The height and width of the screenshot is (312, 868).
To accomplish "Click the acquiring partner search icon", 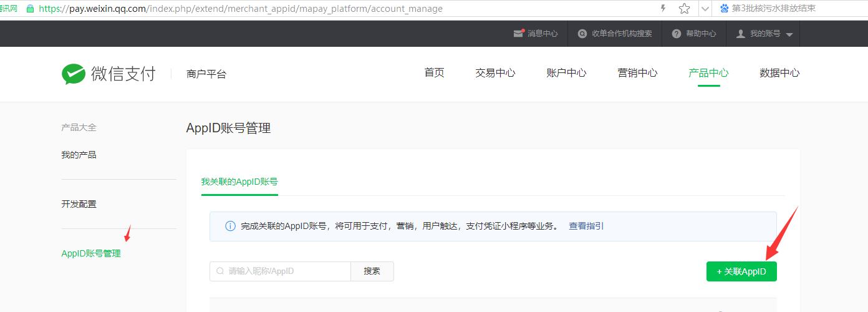I will [x=582, y=34].
